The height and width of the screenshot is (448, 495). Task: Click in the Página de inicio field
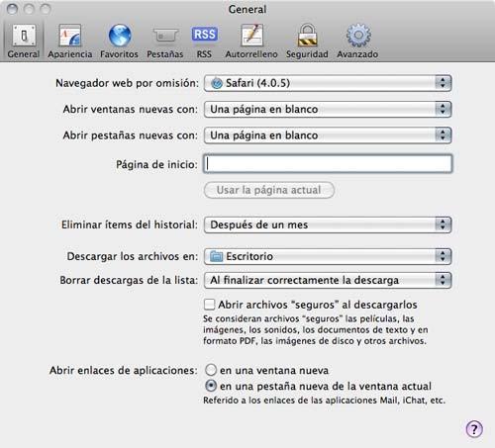(x=328, y=164)
